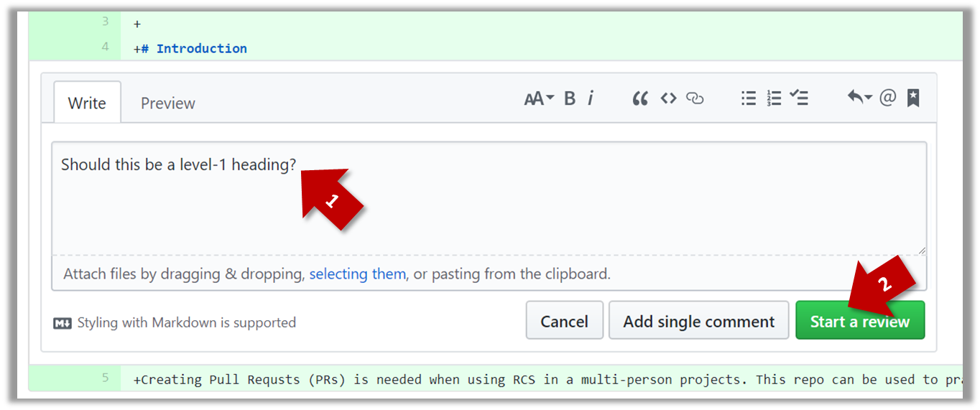Open the heading text size dropdown
Screen dimensions: 980x410
[539, 99]
